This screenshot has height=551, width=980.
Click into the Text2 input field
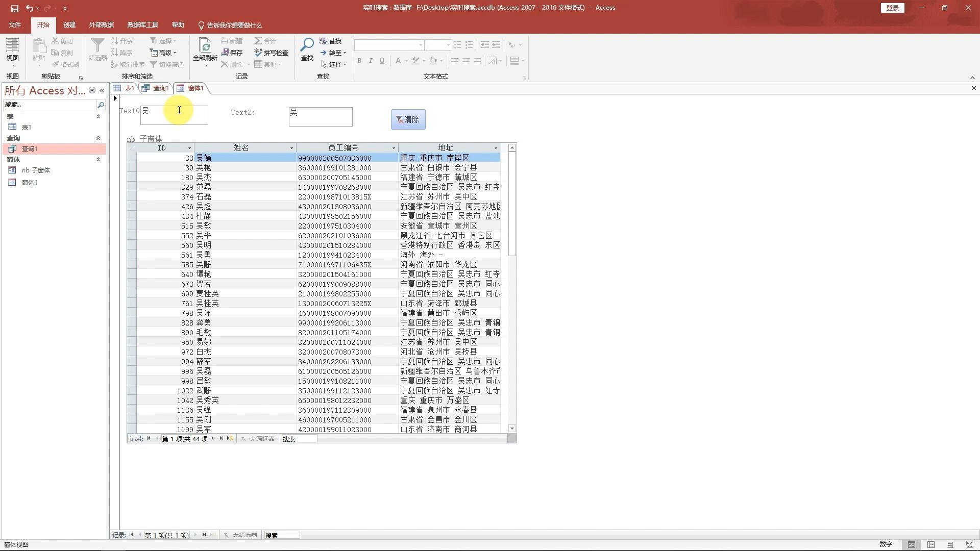click(321, 117)
